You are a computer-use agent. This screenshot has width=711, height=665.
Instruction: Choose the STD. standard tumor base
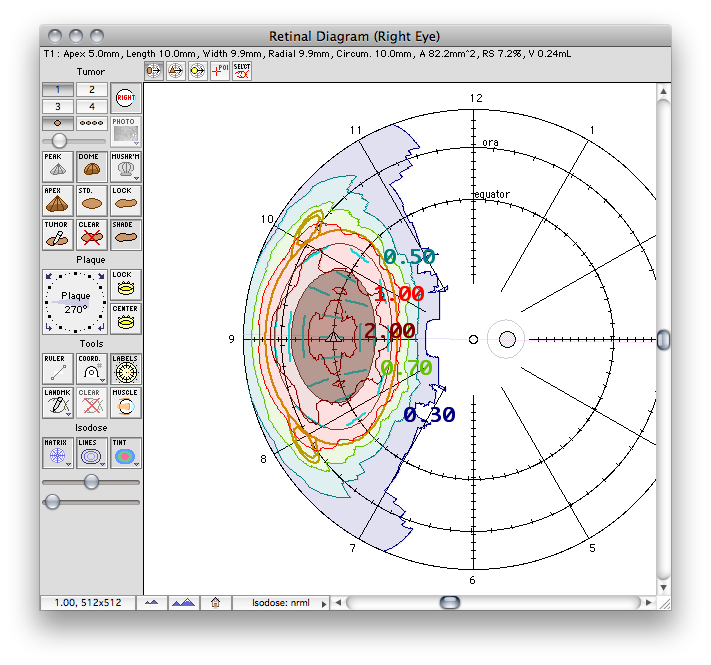(x=92, y=201)
